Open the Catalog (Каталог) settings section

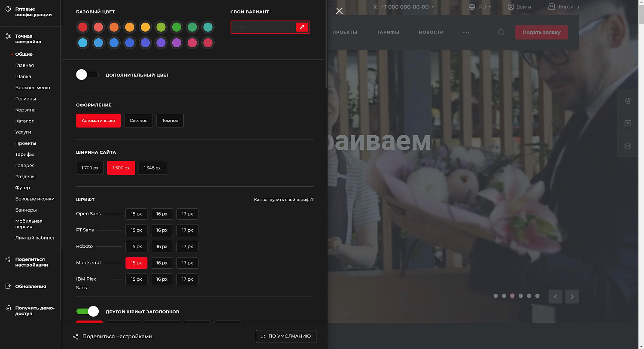pyautogui.click(x=24, y=121)
